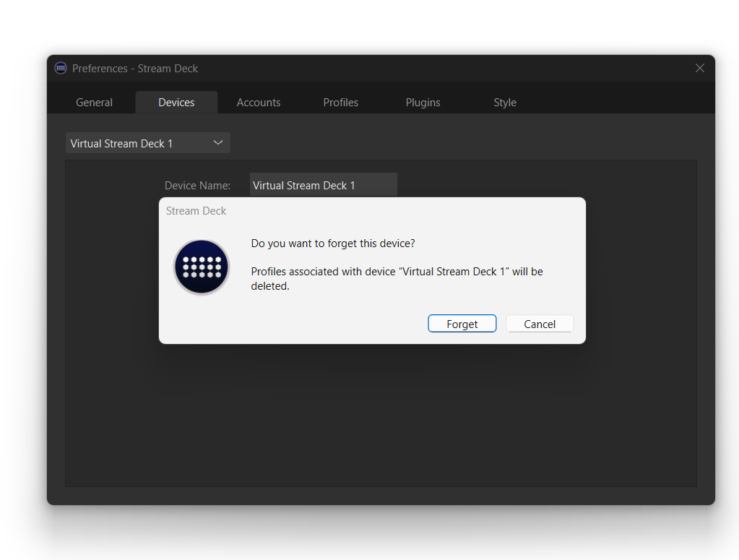Image resolution: width=739 pixels, height=560 pixels.
Task: Select the Style tab
Action: point(504,102)
